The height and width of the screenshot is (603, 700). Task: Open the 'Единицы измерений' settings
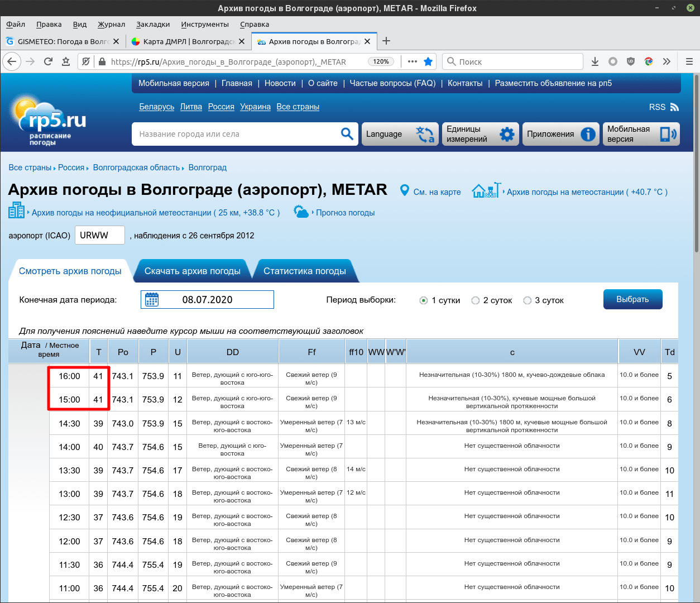(480, 134)
